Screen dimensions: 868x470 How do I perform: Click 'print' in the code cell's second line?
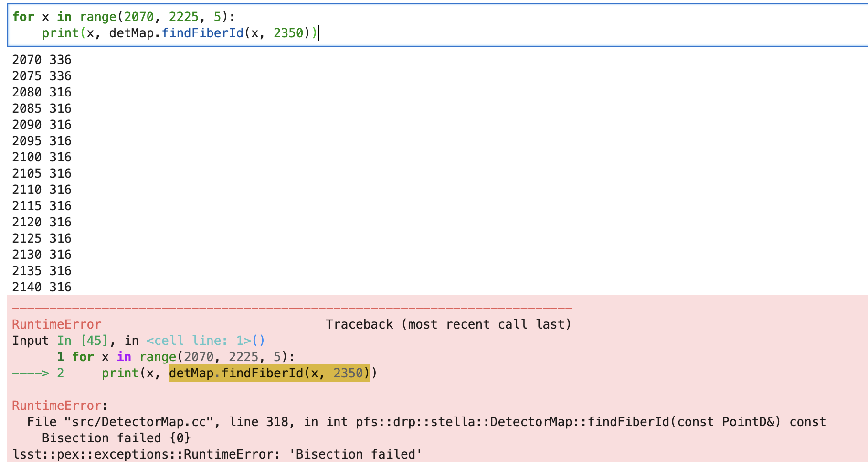60,33
